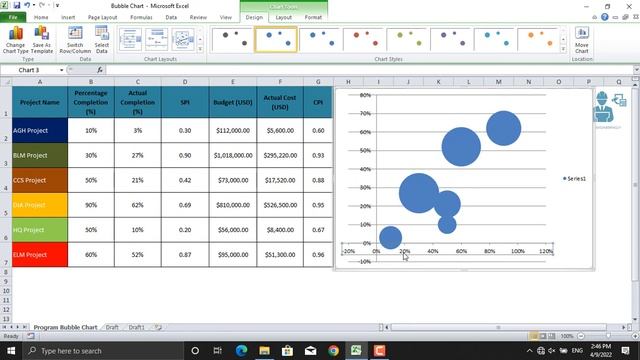Click the Page Break Preview icon

(x=551, y=336)
